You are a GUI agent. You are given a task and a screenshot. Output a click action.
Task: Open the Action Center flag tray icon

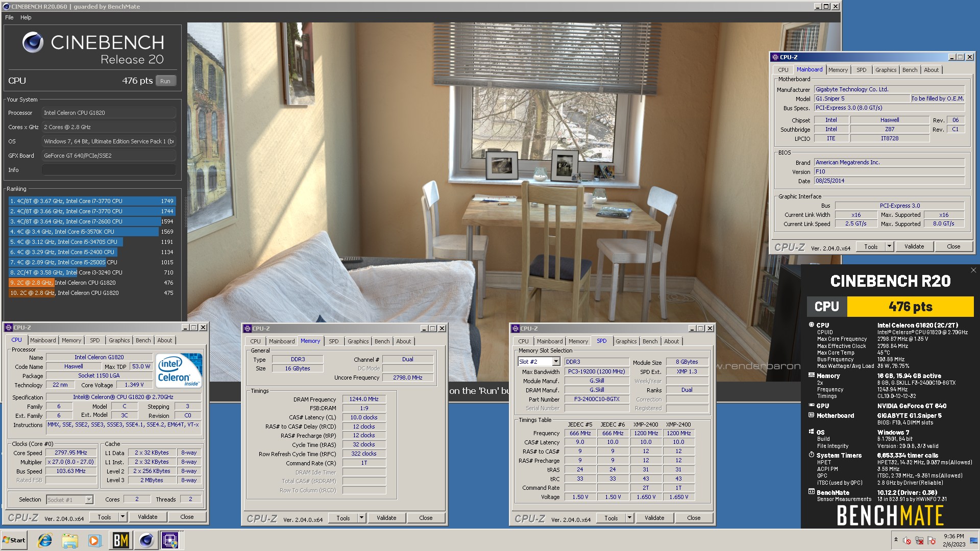(x=932, y=541)
